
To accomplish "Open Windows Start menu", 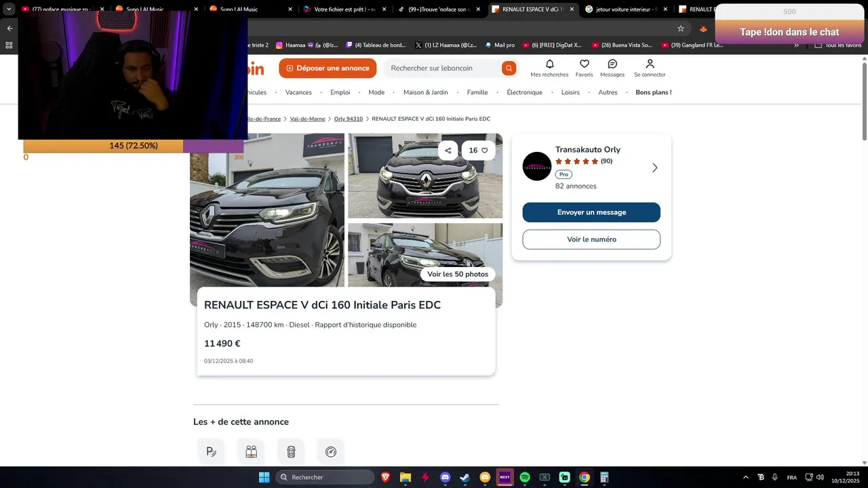I will click(264, 477).
